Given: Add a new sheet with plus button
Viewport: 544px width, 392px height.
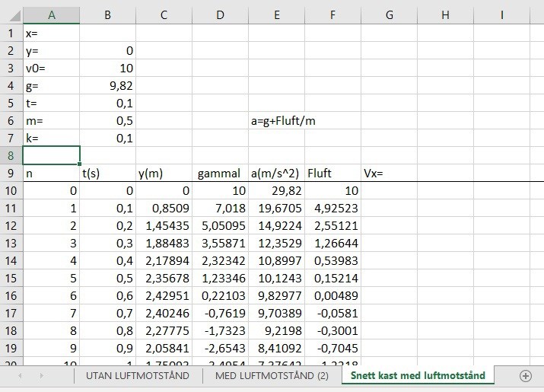Looking at the screenshot, I should tap(525, 376).
